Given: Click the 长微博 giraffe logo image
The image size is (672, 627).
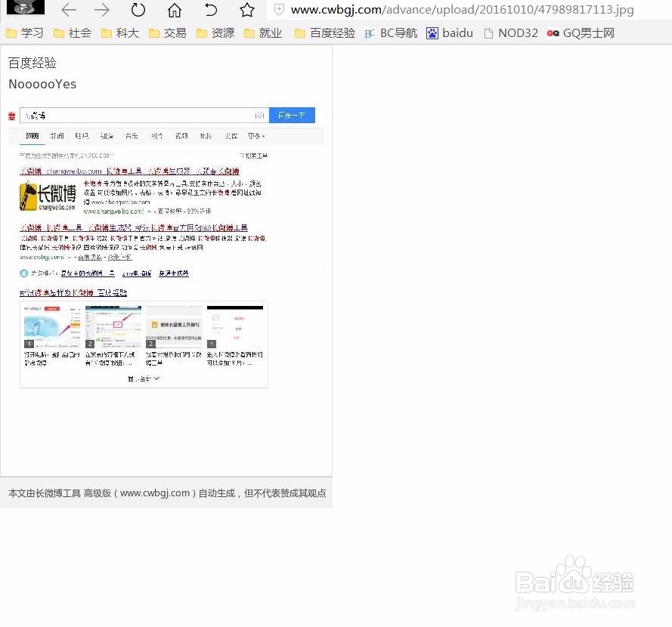Looking at the screenshot, I should (x=48, y=196).
